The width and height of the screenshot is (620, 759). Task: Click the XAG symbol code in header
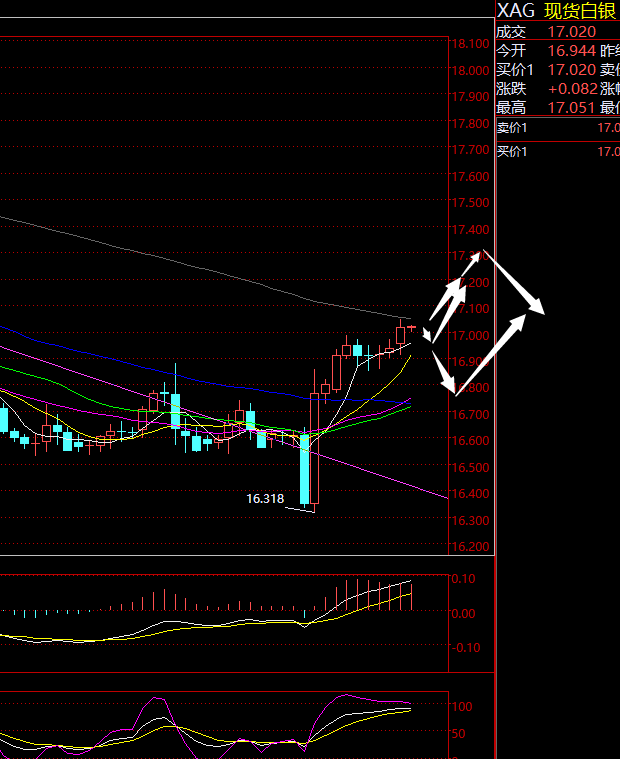point(516,10)
